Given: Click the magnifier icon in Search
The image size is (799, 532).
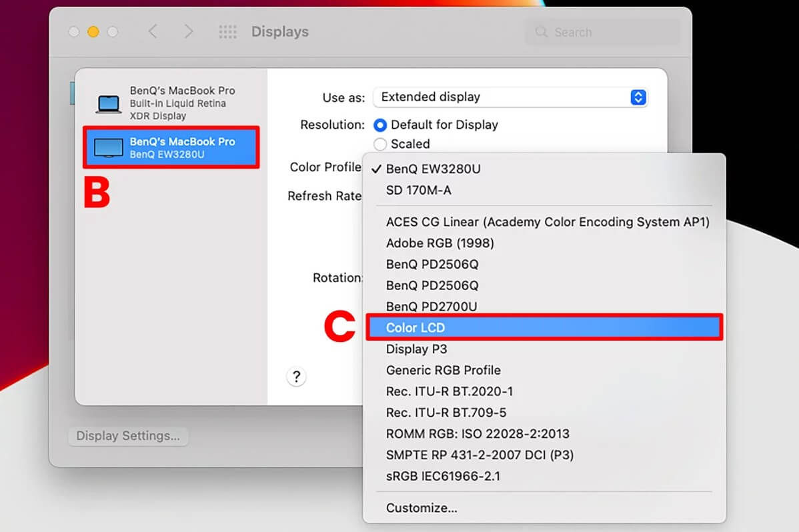Looking at the screenshot, I should (x=541, y=32).
